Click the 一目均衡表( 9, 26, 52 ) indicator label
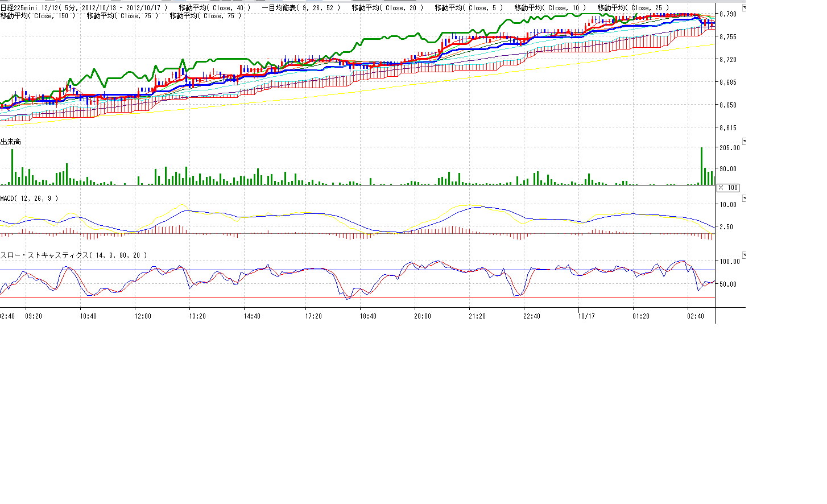827x504 pixels. (x=301, y=8)
